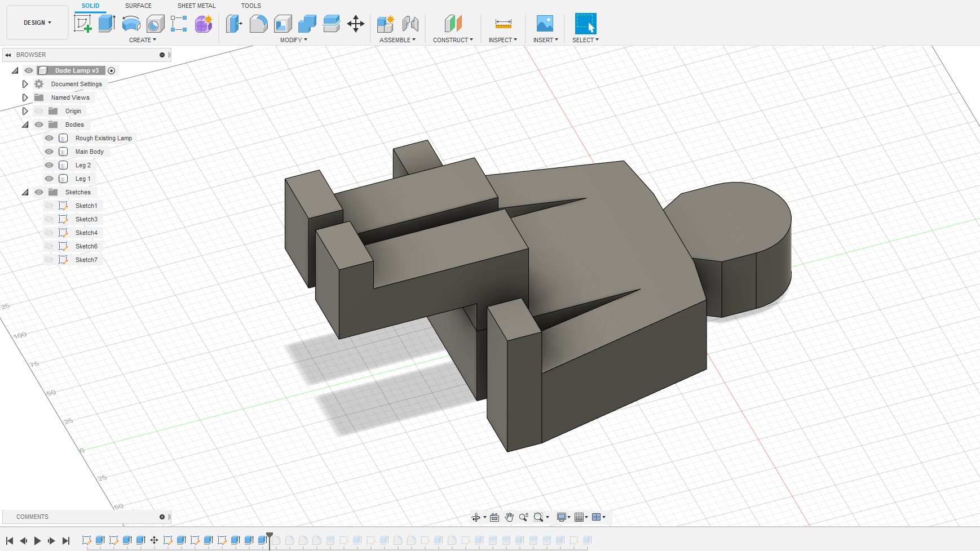Expand the Document Settings node
Screen dimensions: 980x551
pos(25,84)
